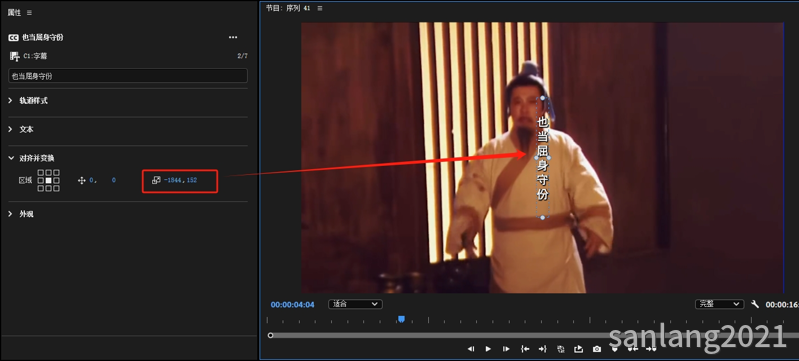799x361 pixels.
Task: Play the program monitor
Action: coord(488,349)
